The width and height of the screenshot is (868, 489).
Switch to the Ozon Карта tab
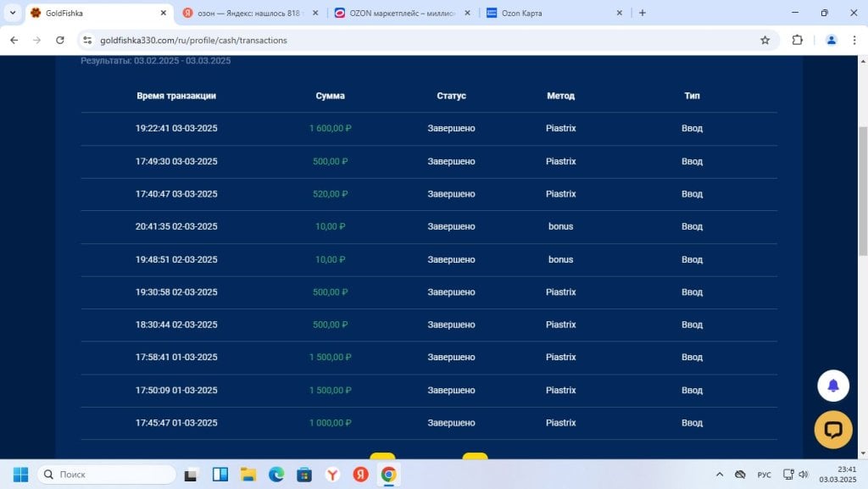point(554,13)
